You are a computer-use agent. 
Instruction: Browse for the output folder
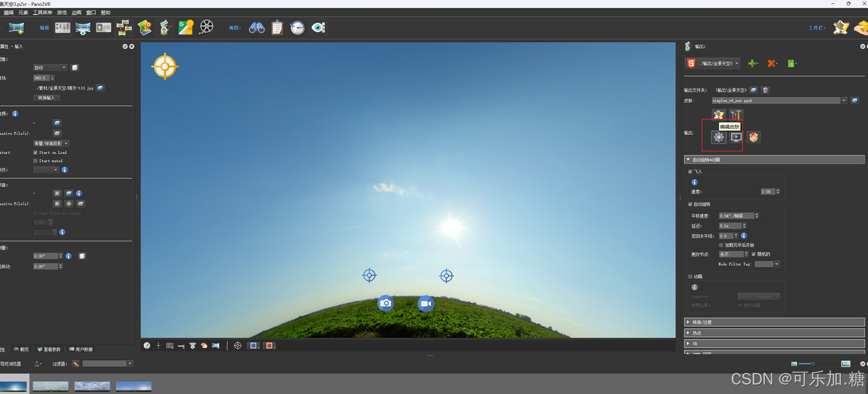[x=753, y=90]
